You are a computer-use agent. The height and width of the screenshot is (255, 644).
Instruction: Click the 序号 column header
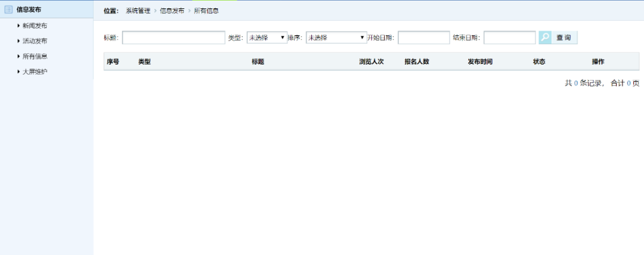113,62
